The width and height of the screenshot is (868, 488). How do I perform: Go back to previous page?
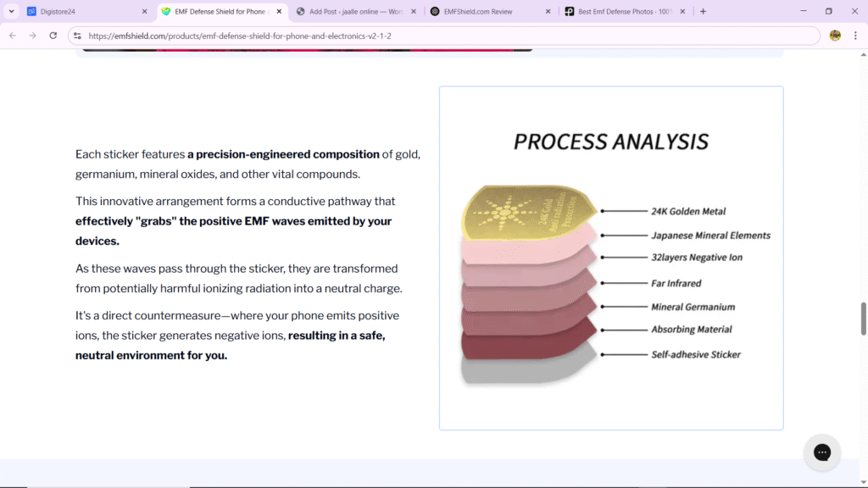13,36
